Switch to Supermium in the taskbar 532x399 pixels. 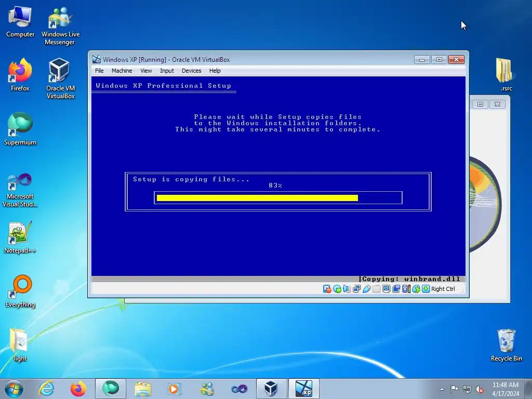coord(111,389)
